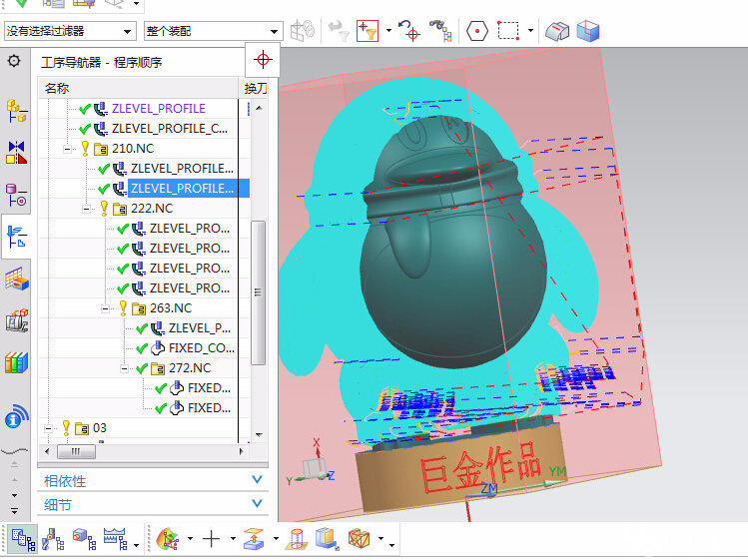Viewport: 748px width, 560px height.
Task: Collapse the 263.NC program group
Action: (x=106, y=308)
